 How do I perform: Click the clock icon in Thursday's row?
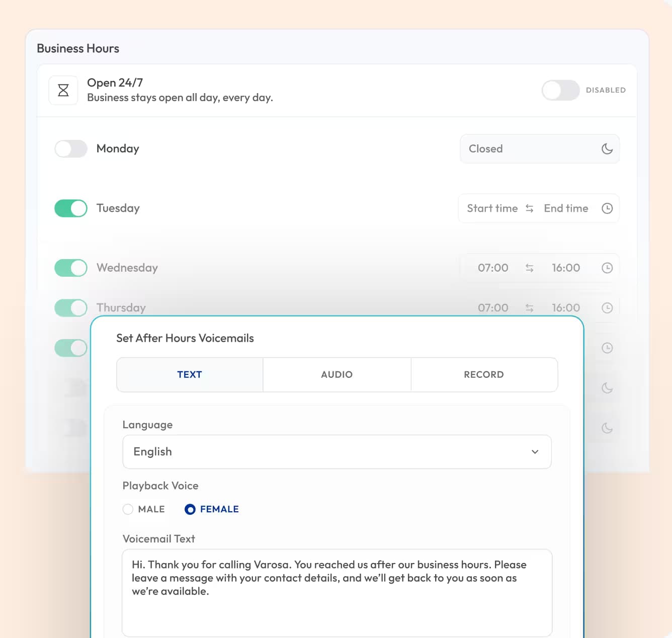607,307
